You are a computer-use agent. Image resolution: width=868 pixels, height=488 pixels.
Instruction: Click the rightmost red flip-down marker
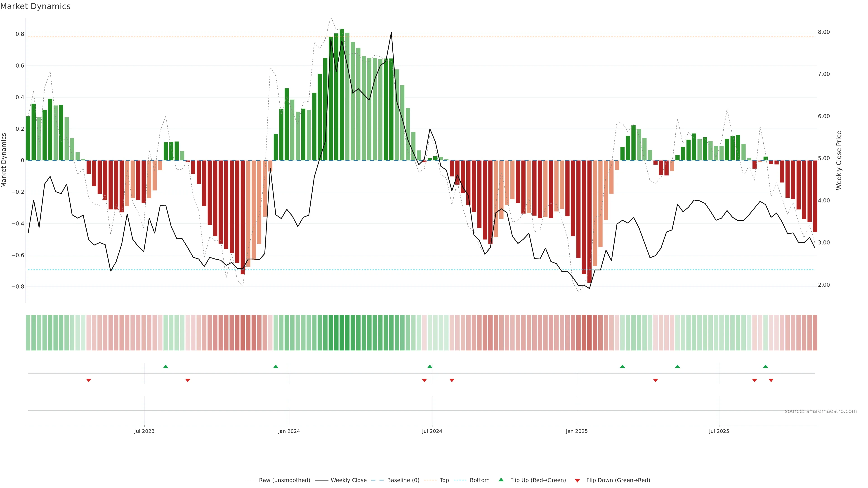[771, 380]
